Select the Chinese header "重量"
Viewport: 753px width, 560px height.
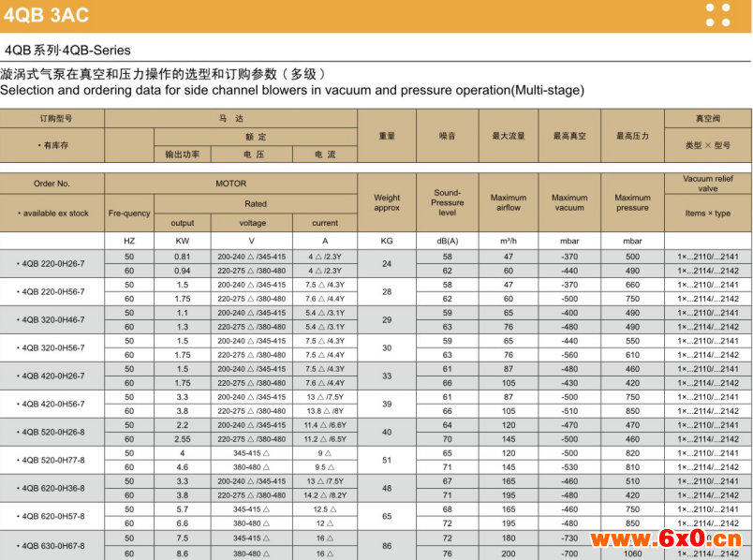387,136
